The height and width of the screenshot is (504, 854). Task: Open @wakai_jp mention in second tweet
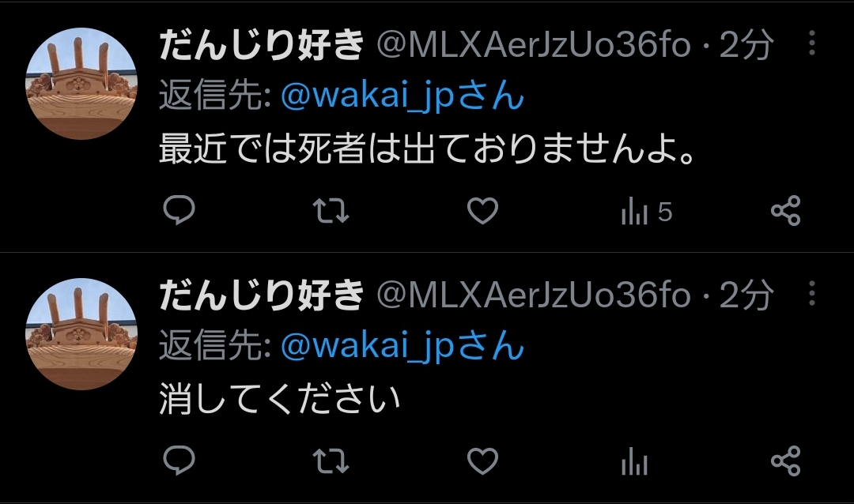(402, 346)
